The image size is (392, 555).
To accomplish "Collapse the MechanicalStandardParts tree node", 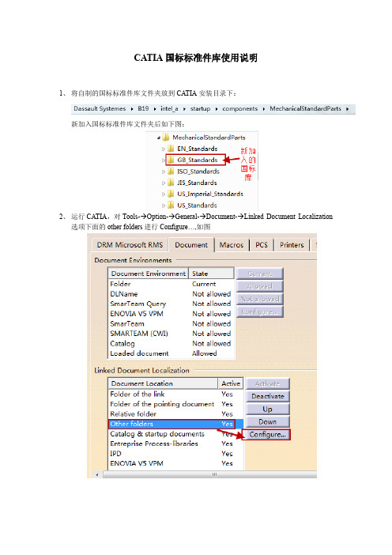I will [x=159, y=138].
